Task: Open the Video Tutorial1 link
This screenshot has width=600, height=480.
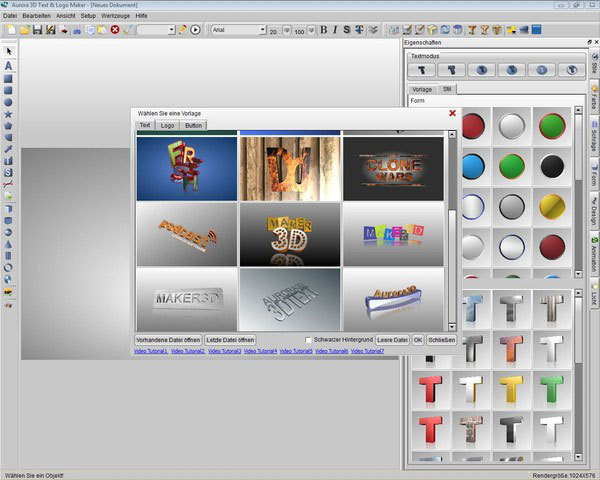Action: 151,351
